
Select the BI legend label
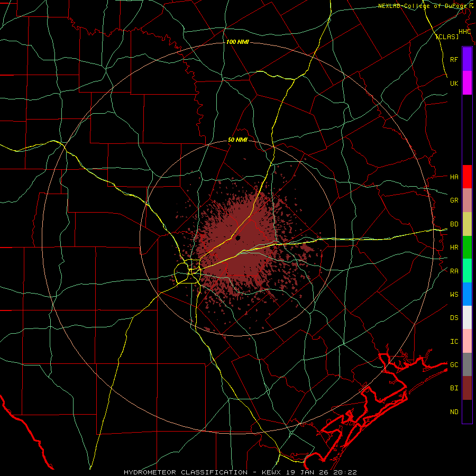pos(454,388)
